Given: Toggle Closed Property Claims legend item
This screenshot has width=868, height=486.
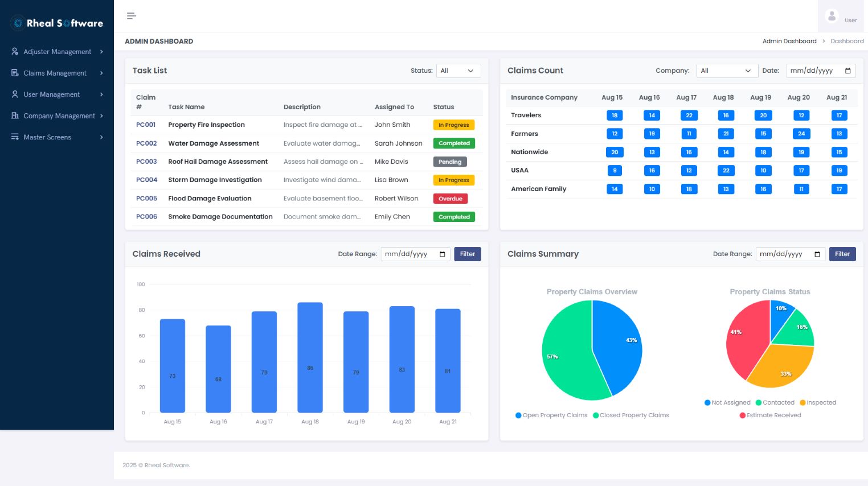Looking at the screenshot, I should [631, 415].
